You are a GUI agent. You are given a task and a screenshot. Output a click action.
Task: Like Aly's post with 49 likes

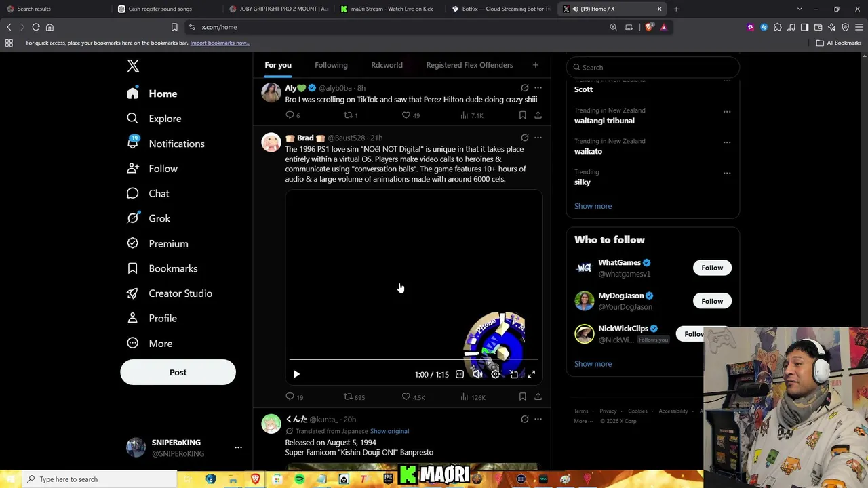tap(410, 115)
